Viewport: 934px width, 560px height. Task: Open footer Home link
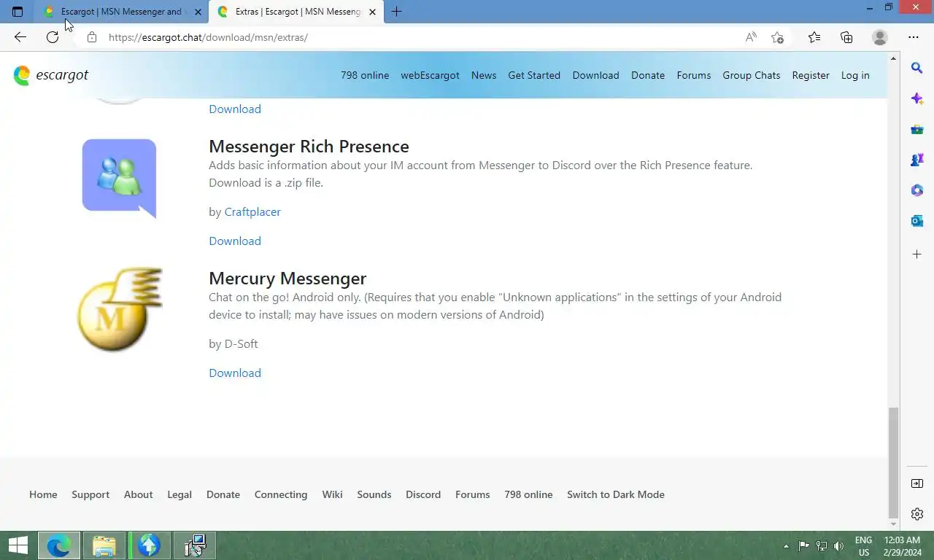click(x=43, y=494)
